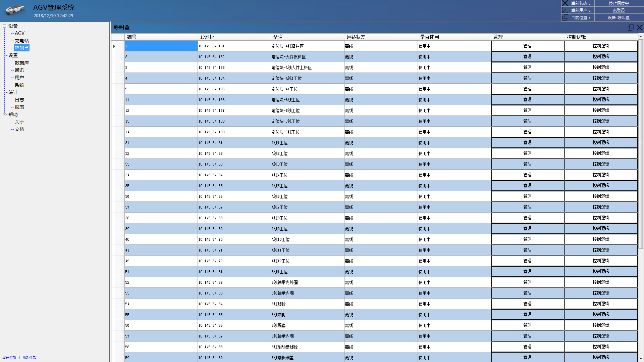Select 数据库 under settings
Viewport: 644px width, 362px height.
22,63
